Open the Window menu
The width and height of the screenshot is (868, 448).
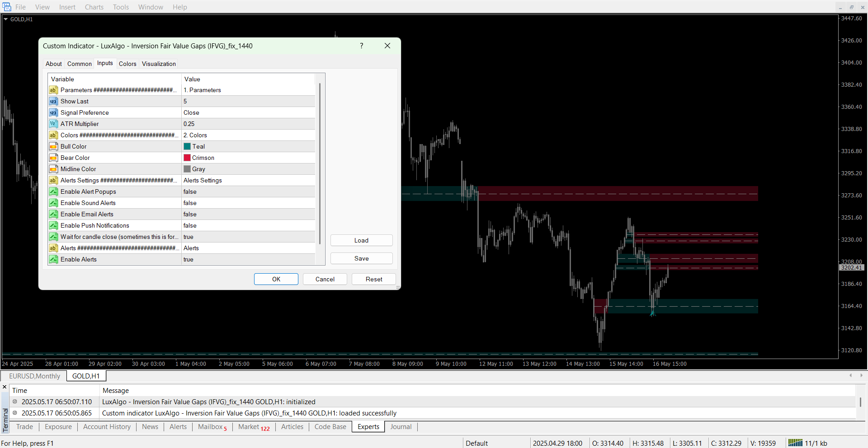[x=151, y=7]
